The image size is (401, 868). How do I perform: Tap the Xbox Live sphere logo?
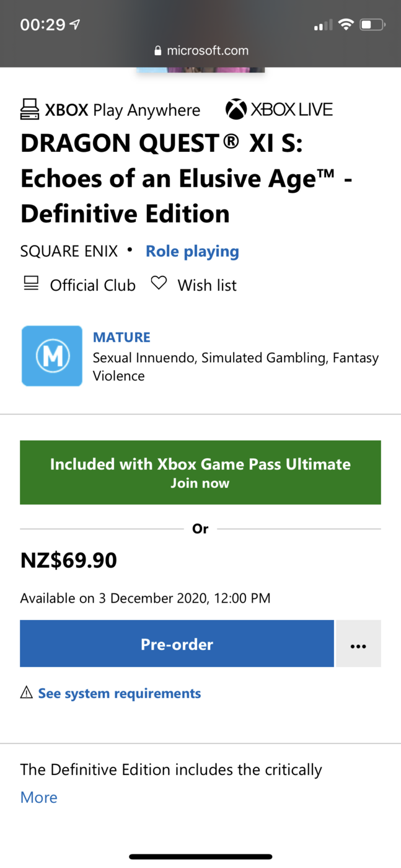[236, 110]
